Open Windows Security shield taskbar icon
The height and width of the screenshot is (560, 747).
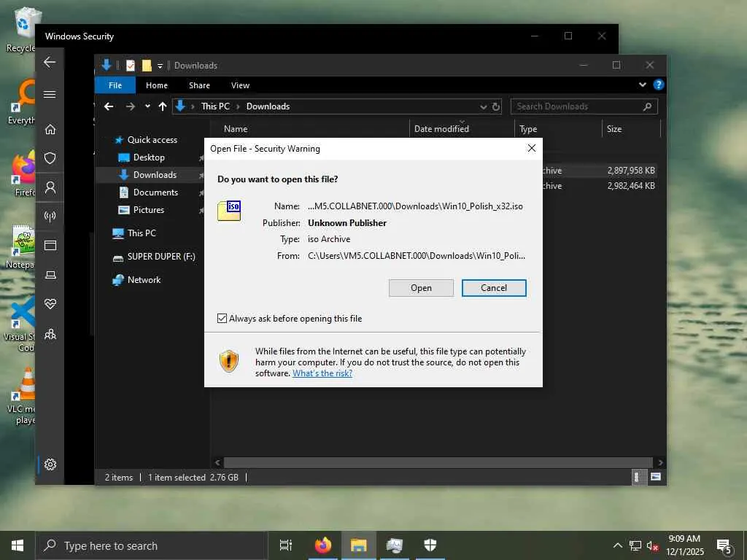[x=430, y=545]
